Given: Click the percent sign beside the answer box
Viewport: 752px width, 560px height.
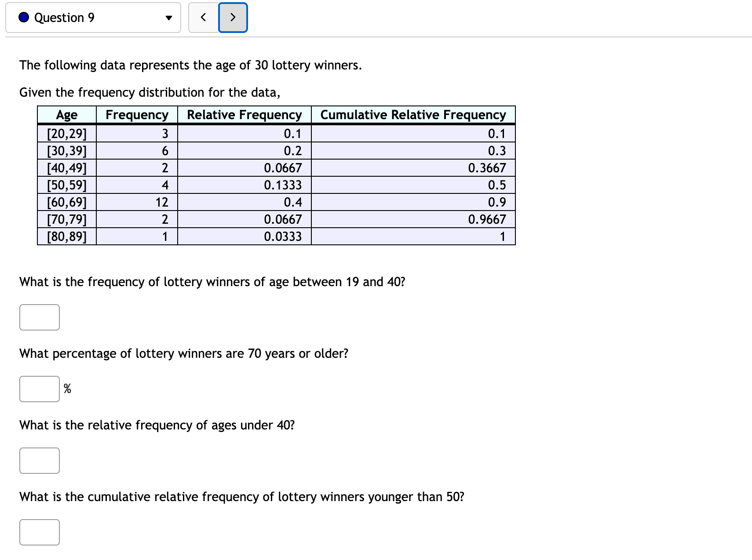Looking at the screenshot, I should click(67, 389).
